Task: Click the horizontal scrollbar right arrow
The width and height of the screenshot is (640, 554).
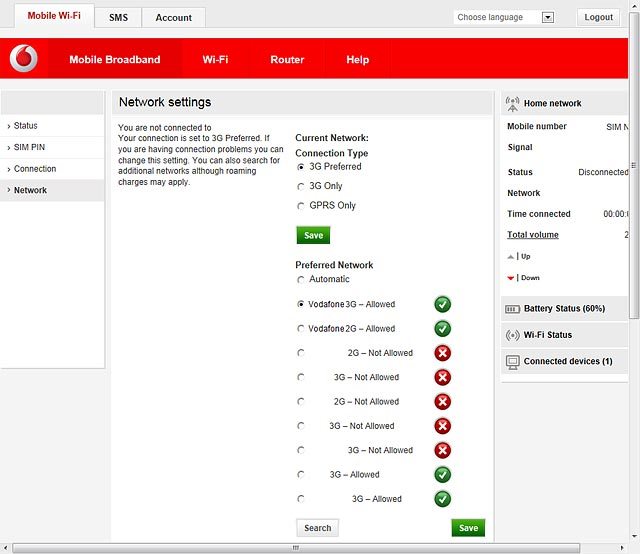Action: click(x=622, y=548)
